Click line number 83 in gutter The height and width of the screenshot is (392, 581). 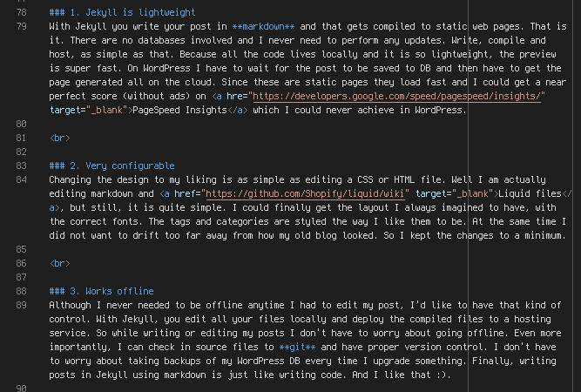22,166
